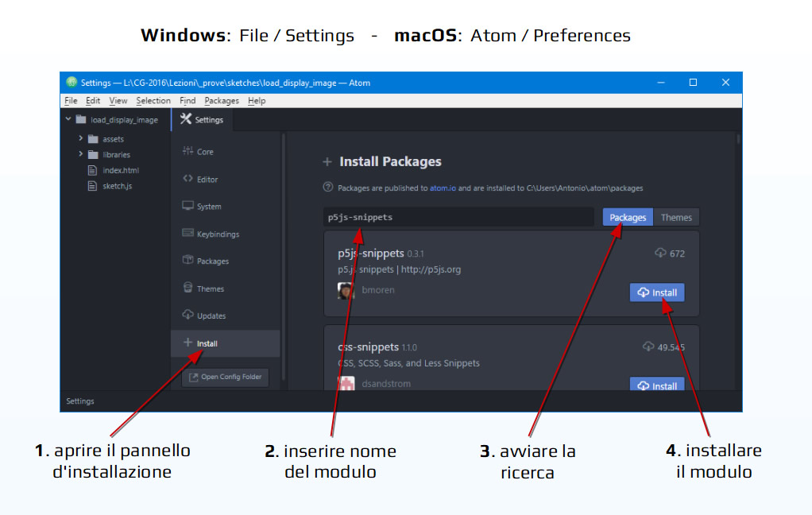Open the Packages menu in menu bar
Viewport: 812px width, 515px height.
point(222,100)
